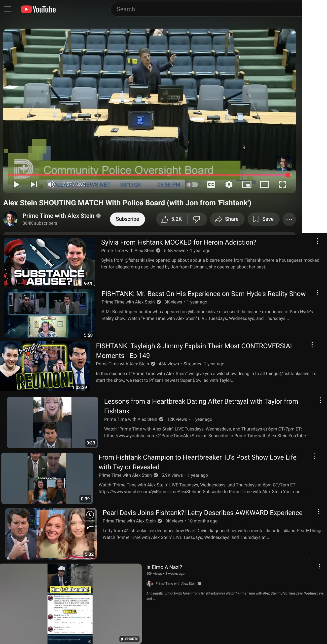
Task: Open SUBSTANCE ABUSE thumbnail
Action: pyautogui.click(x=49, y=261)
